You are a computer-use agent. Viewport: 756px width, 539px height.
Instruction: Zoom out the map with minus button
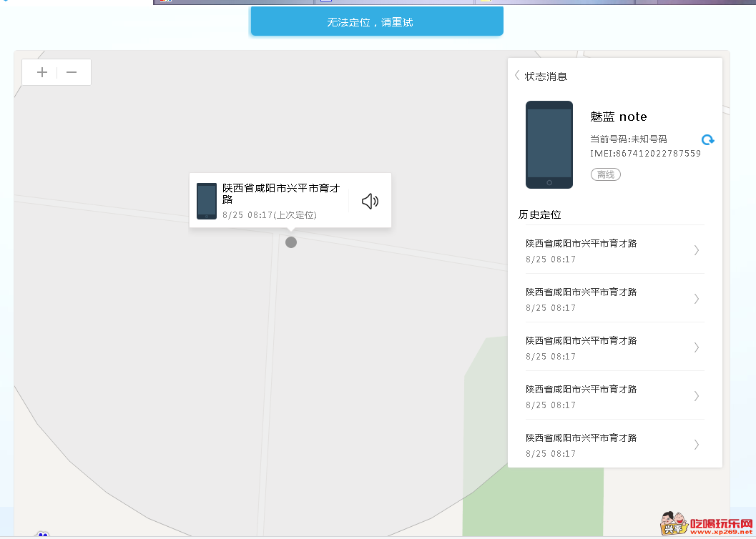[72, 72]
